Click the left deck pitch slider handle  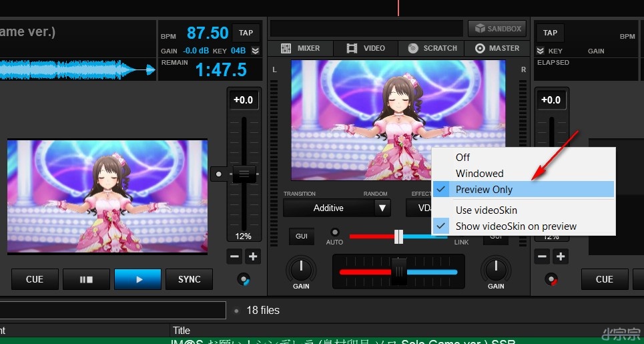(244, 174)
